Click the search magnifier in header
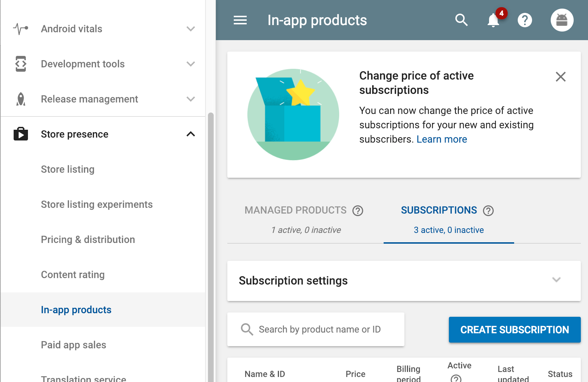This screenshot has width=588, height=382. tap(461, 20)
